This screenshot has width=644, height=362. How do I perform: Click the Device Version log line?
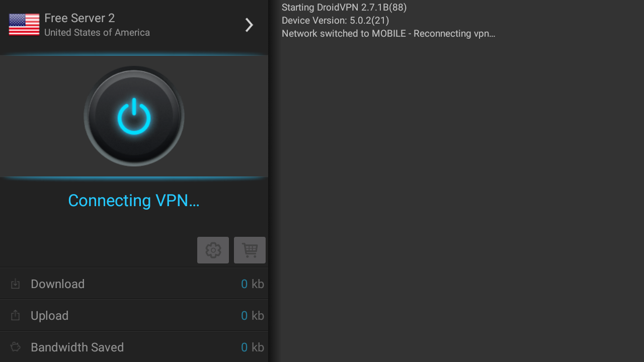pyautogui.click(x=335, y=21)
